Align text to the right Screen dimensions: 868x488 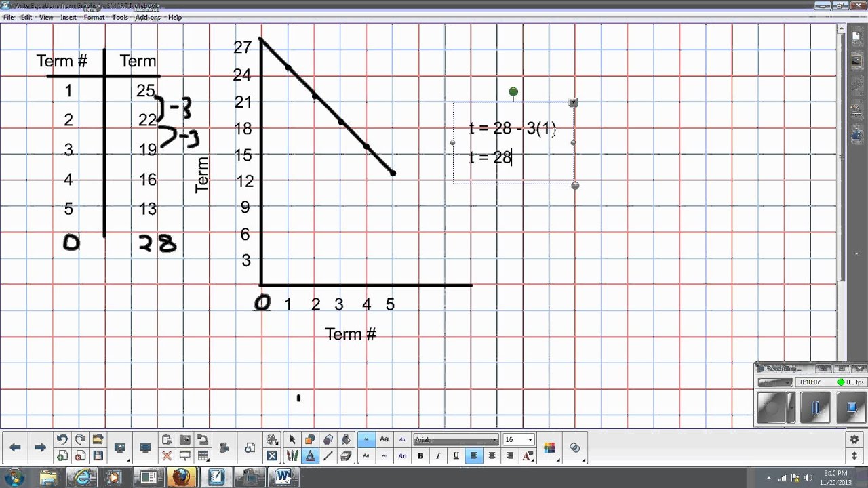click(x=509, y=455)
